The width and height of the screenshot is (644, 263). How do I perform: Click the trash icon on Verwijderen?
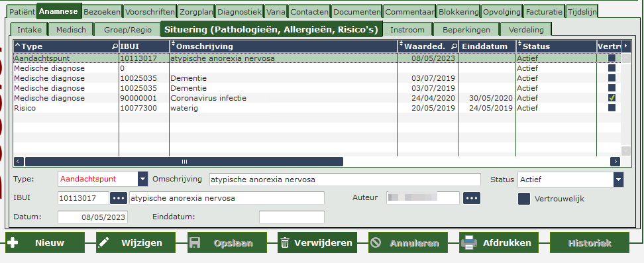pos(285,243)
